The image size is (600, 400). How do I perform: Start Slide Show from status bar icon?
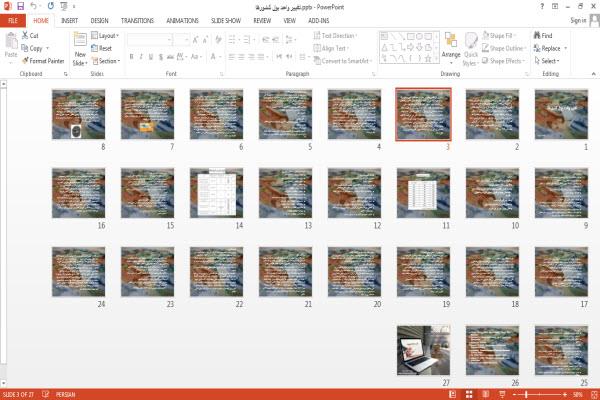tap(502, 394)
